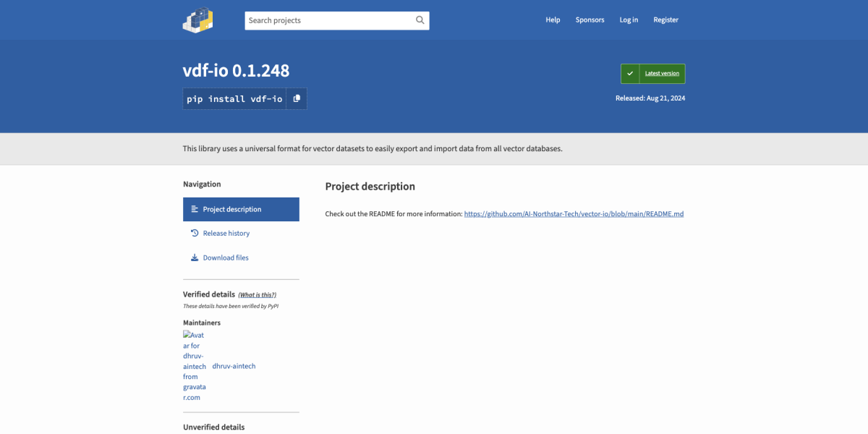Open the dhruv-aintech maintainer profile link
Screen dimensions: 868x434
coord(234,366)
